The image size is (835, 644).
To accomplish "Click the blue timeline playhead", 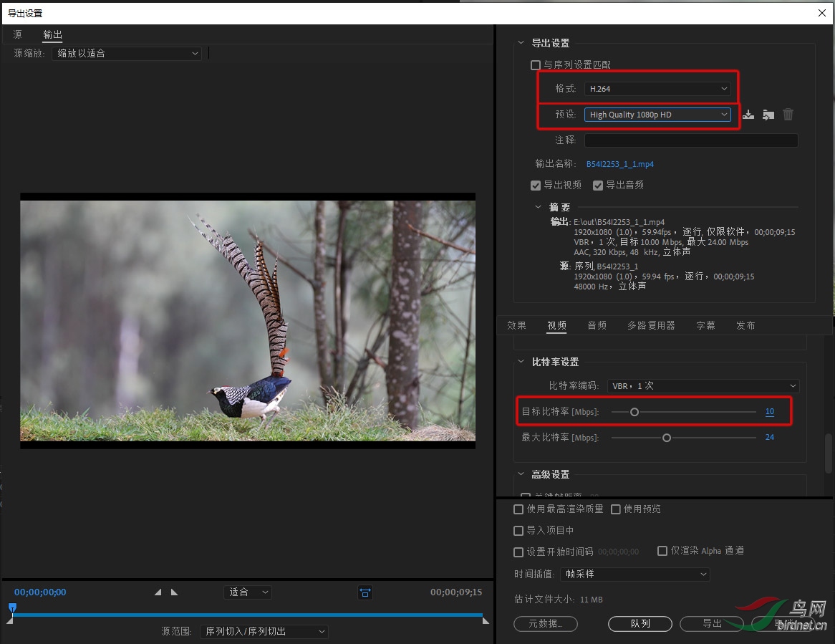I will pyautogui.click(x=12, y=607).
